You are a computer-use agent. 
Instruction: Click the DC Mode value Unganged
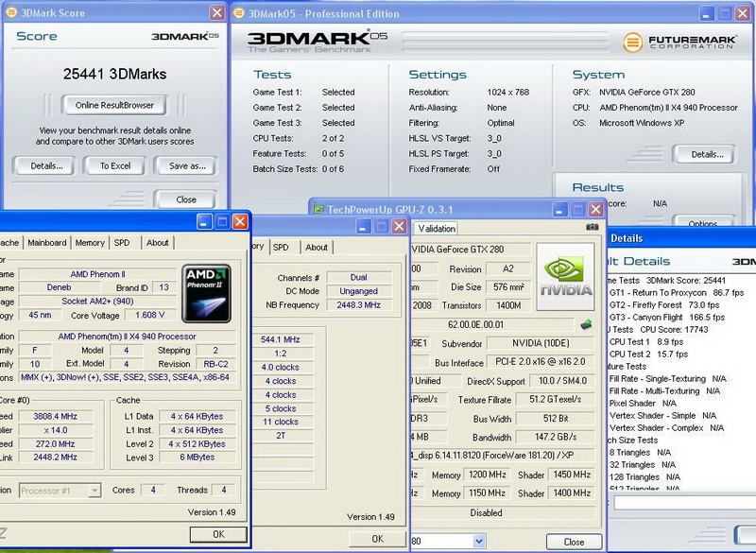359,291
